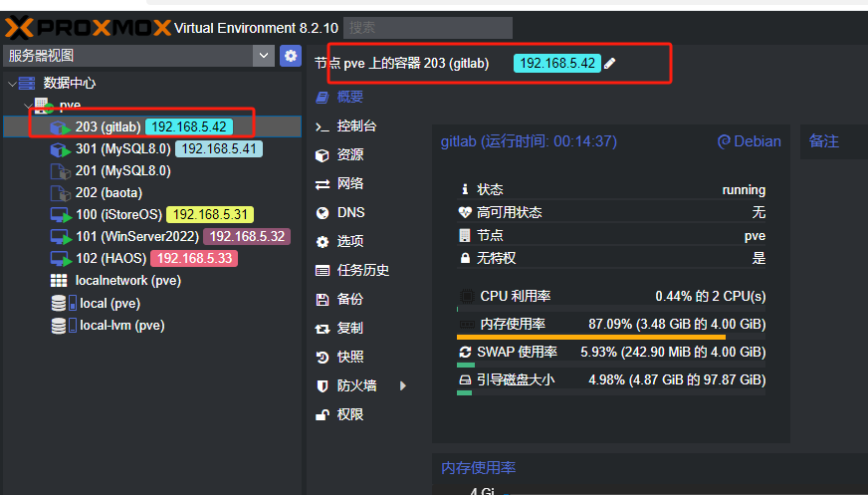Viewport: 868px width, 495px height.
Task: Click the 备注 notes panel header
Action: click(x=824, y=141)
